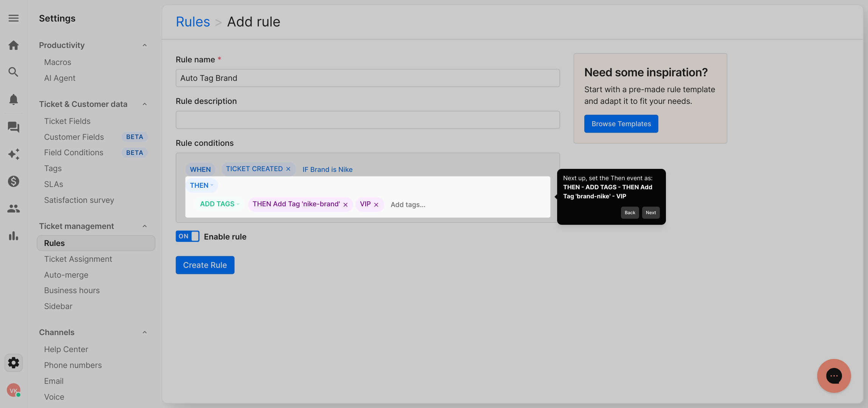
Task: Open the statistics bar chart icon
Action: coord(14,236)
